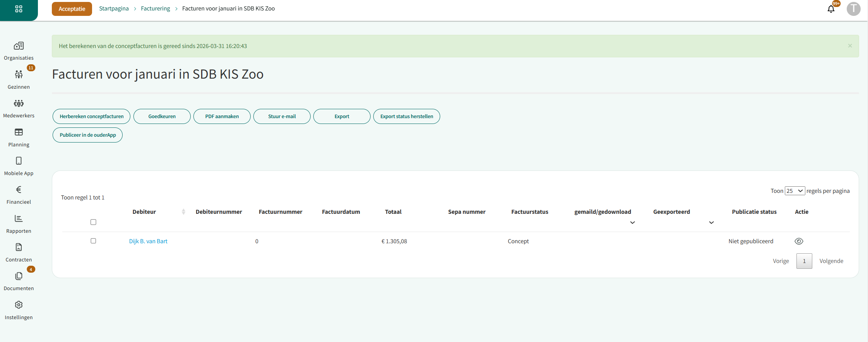This screenshot has width=868, height=342.
Task: Open the Planning calendar icon
Action: (19, 132)
